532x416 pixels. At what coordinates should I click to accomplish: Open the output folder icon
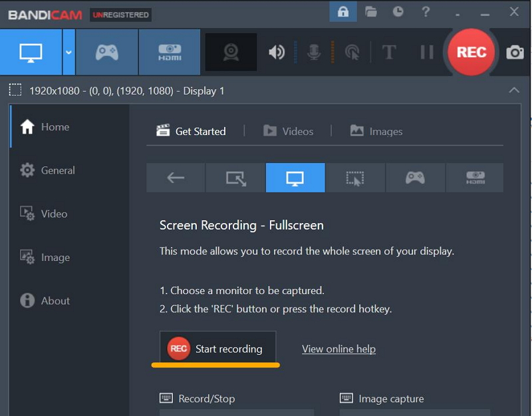(x=371, y=12)
